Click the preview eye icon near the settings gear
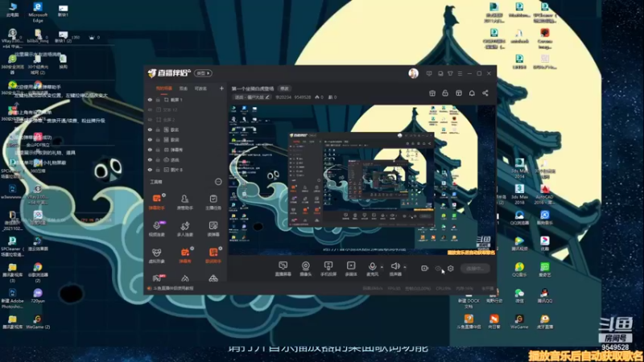 pos(438,268)
